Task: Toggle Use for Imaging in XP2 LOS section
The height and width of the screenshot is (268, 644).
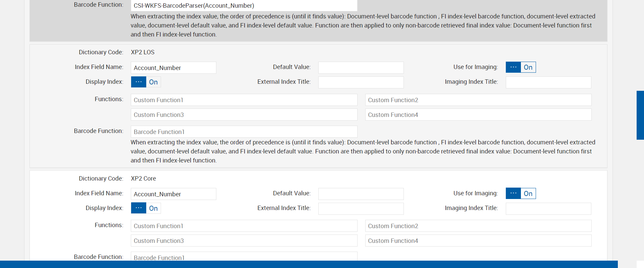Action: 521,67
